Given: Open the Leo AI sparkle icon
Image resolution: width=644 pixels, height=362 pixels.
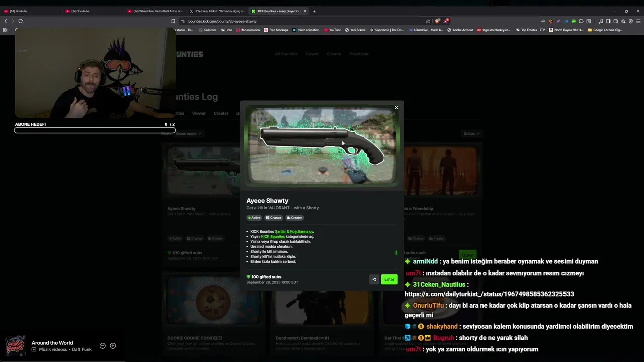Looking at the screenshot, I should pyautogui.click(x=623, y=21).
